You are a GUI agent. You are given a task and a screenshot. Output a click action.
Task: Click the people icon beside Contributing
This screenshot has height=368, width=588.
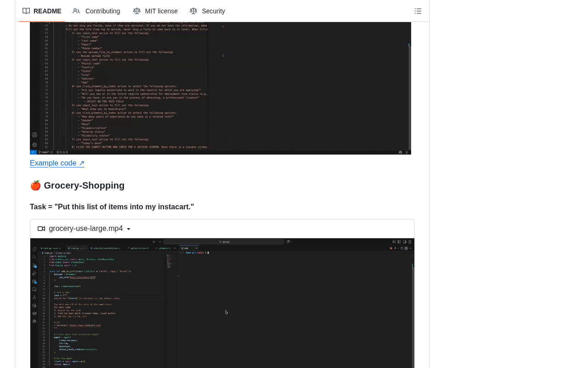coord(76,11)
